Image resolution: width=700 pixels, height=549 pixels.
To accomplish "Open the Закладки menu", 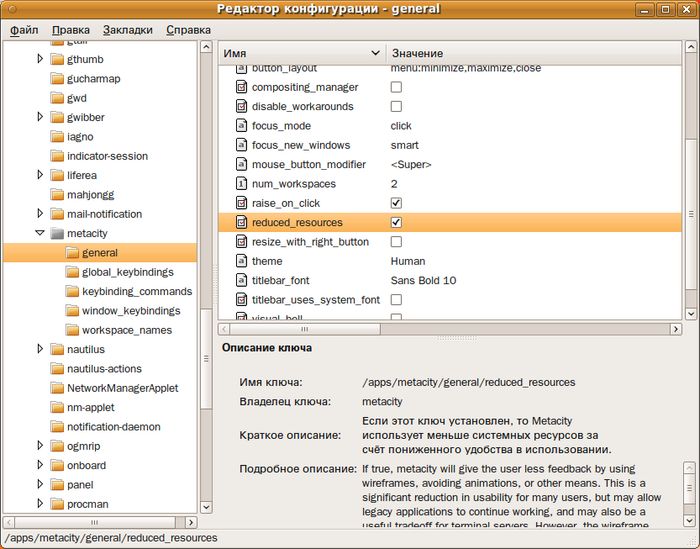I will pos(128,30).
